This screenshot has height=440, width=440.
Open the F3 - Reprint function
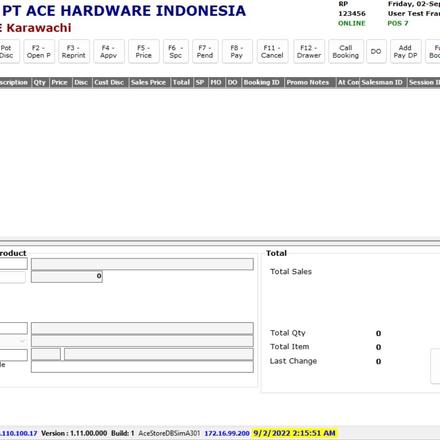(x=74, y=52)
